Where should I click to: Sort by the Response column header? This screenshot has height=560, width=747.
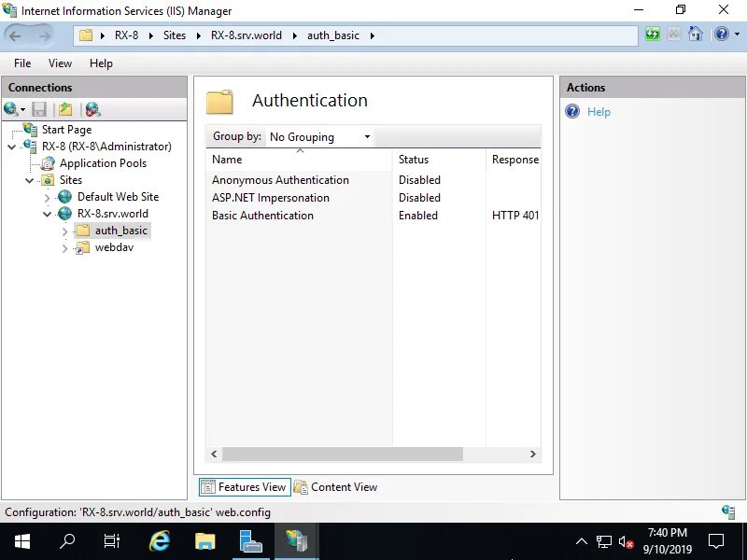tap(514, 160)
